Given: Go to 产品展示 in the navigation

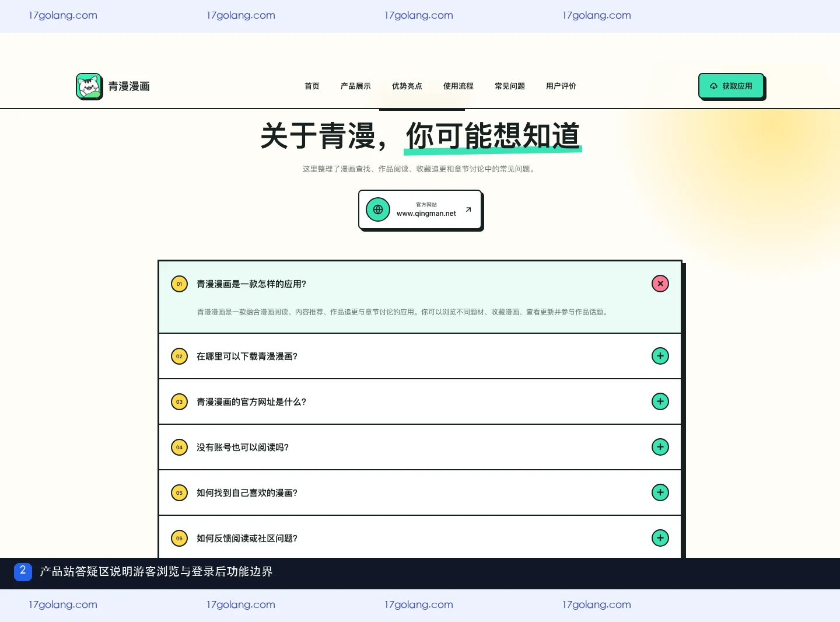Looking at the screenshot, I should coord(356,86).
